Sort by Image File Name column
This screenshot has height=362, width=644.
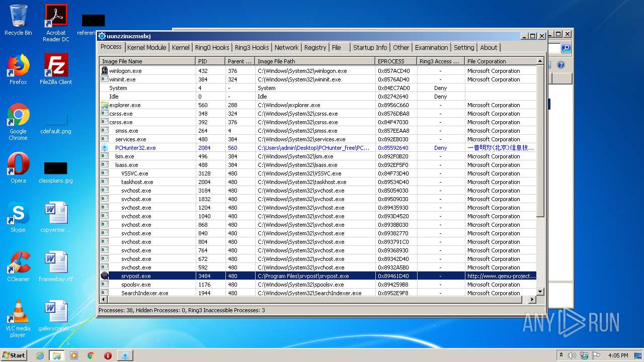pos(147,61)
